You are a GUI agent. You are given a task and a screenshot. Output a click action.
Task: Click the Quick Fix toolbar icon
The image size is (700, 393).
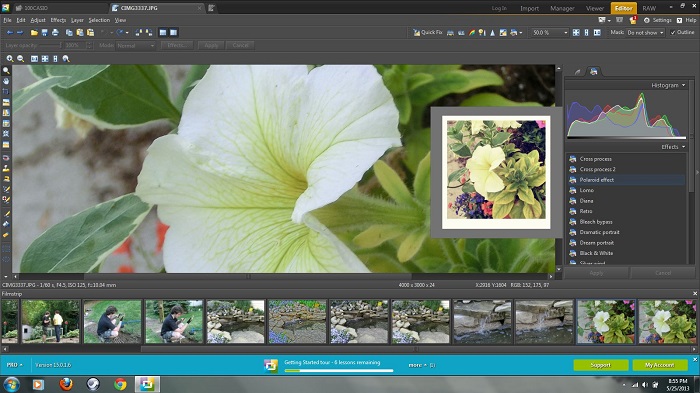coord(427,33)
